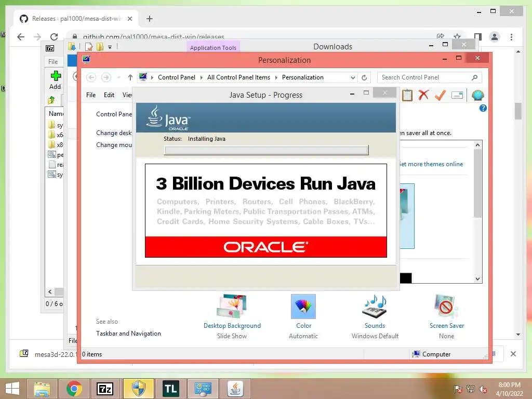The width and height of the screenshot is (532, 399).
Task: Refresh the Personalization address bar
Action: (364, 78)
